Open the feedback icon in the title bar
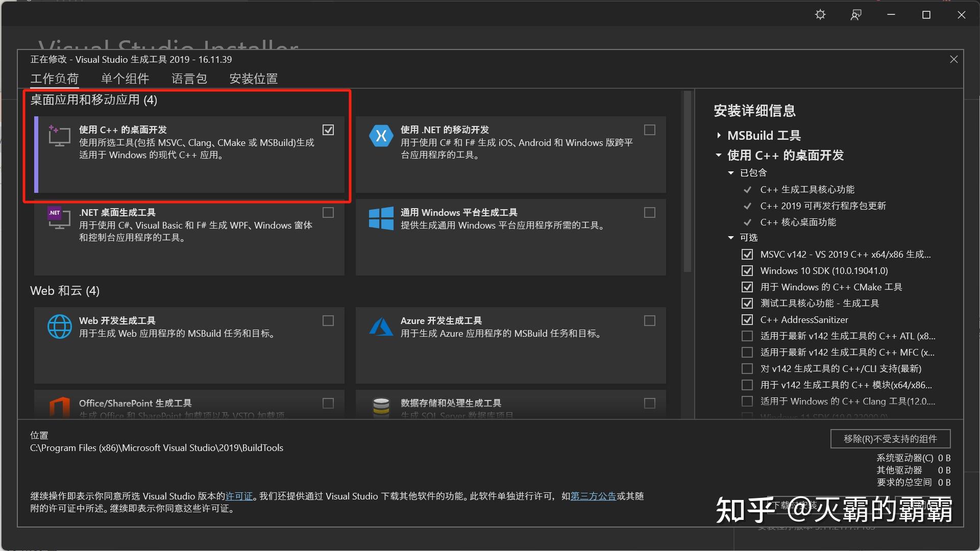 click(856, 15)
